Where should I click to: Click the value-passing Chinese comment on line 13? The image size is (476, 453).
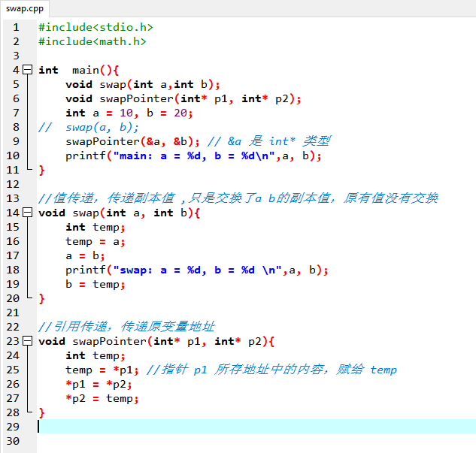(x=238, y=198)
